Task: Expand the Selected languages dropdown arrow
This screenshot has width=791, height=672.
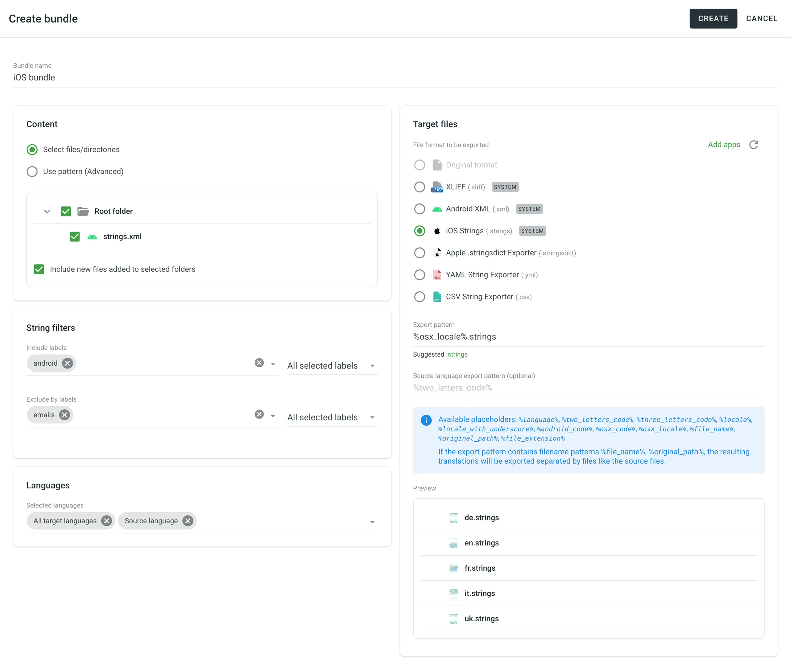Action: click(x=372, y=522)
